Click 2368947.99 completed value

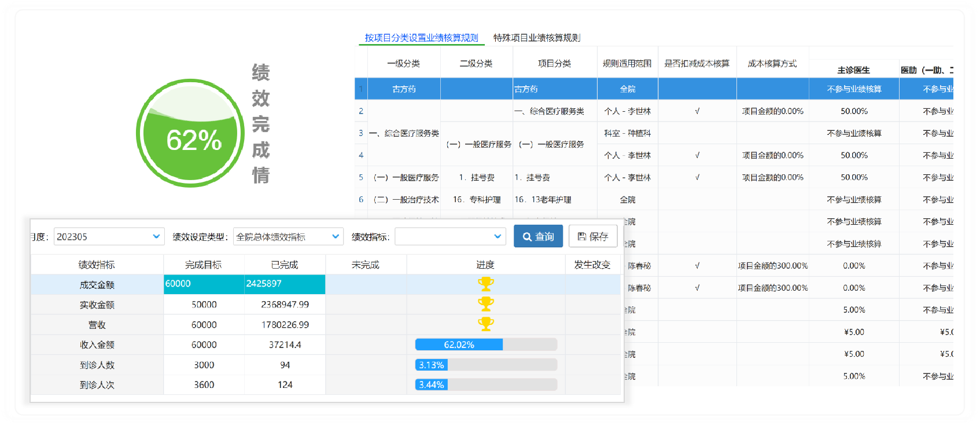click(x=285, y=305)
